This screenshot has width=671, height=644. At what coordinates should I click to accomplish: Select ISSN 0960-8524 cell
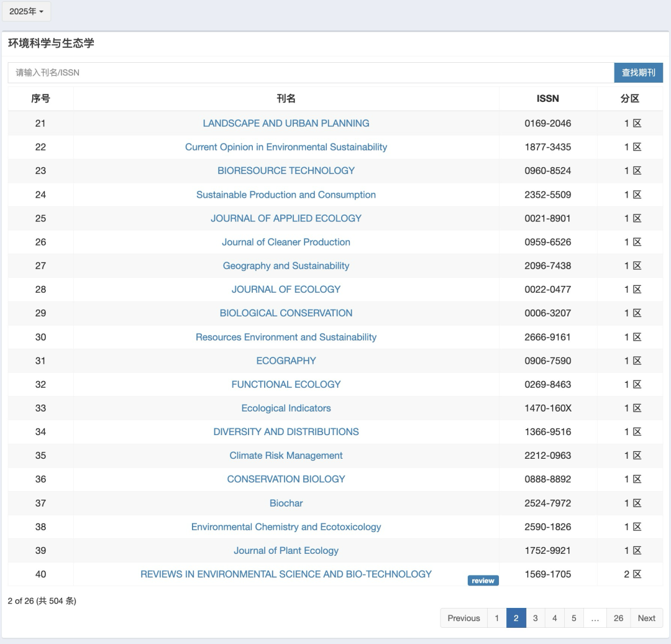pos(548,171)
